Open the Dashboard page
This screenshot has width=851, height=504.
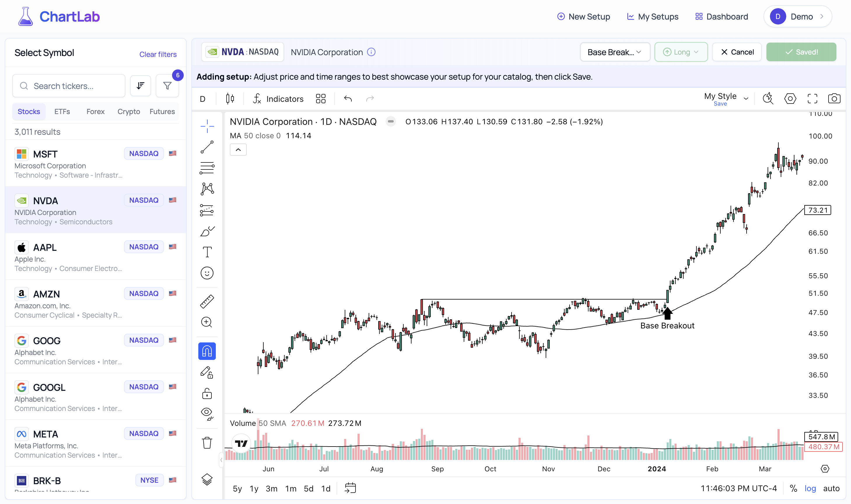722,16
